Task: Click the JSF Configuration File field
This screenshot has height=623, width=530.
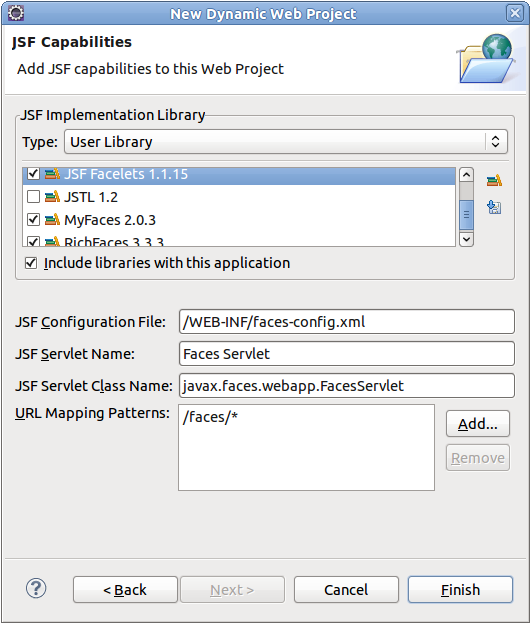Action: click(347, 322)
